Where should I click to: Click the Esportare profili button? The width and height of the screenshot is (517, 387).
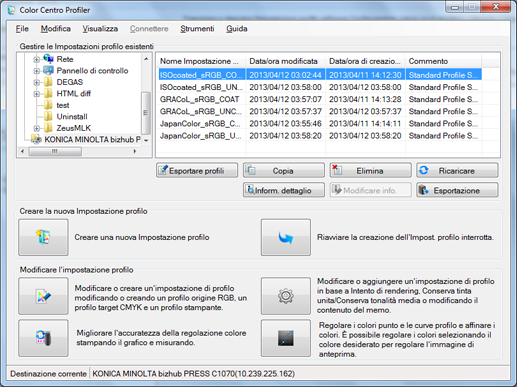click(x=197, y=171)
